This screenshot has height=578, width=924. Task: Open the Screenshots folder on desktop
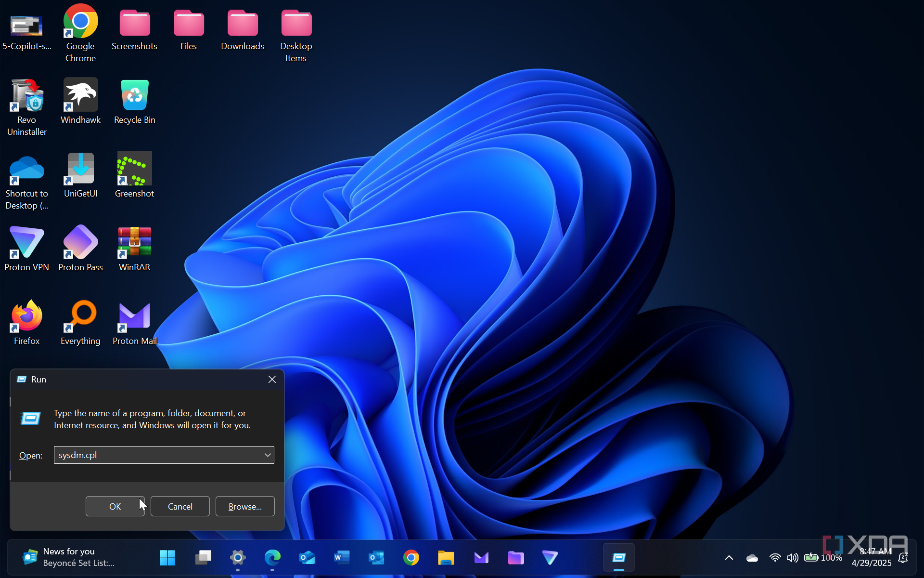[134, 29]
